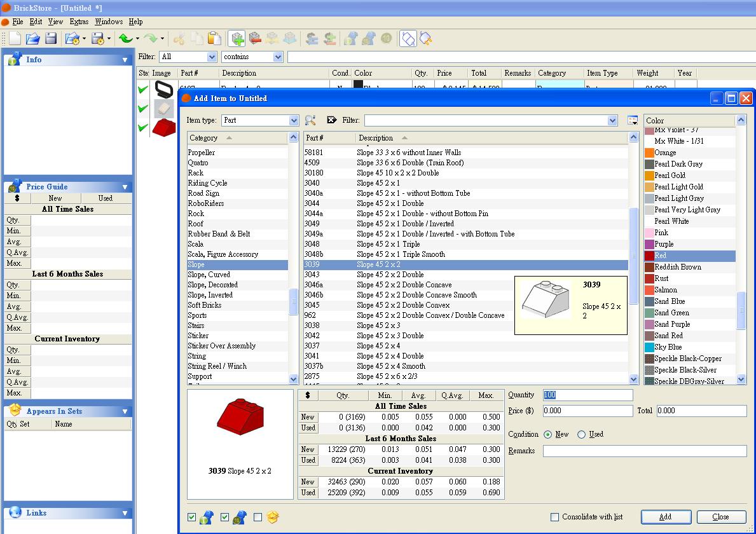Click the outlined brick toolbar icon
Viewport: 756px width, 534px height.
click(408, 39)
